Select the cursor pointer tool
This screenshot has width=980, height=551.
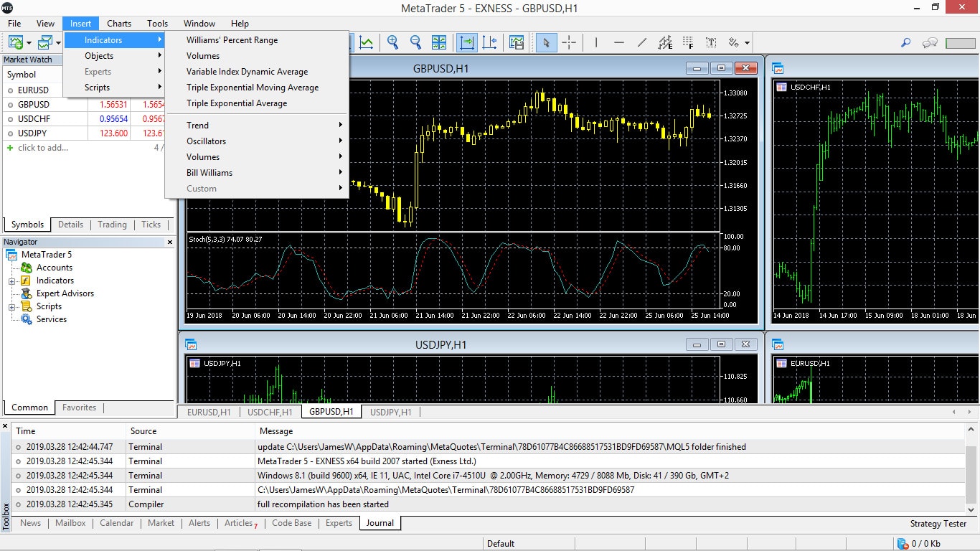click(546, 42)
